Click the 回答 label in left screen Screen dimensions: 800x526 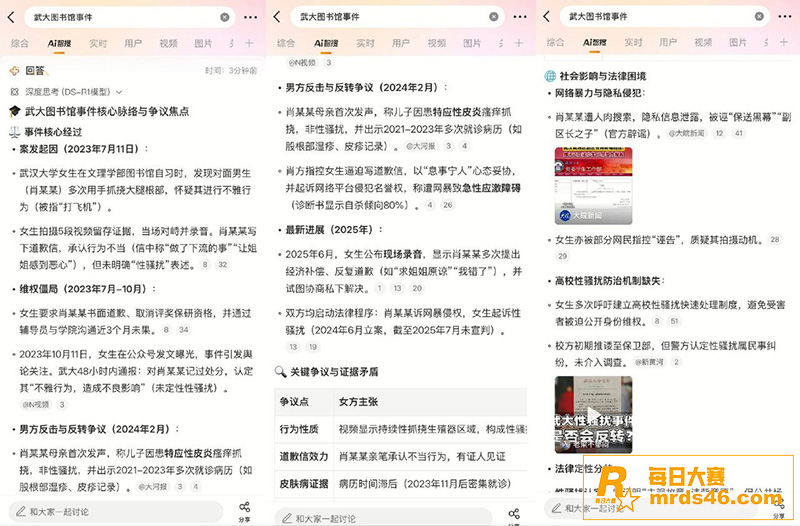35,70
